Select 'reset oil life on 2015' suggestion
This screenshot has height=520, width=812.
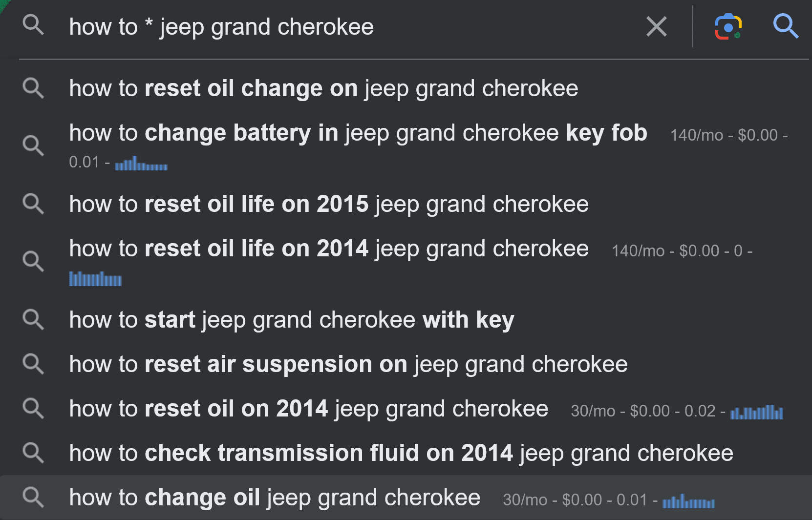point(406,204)
